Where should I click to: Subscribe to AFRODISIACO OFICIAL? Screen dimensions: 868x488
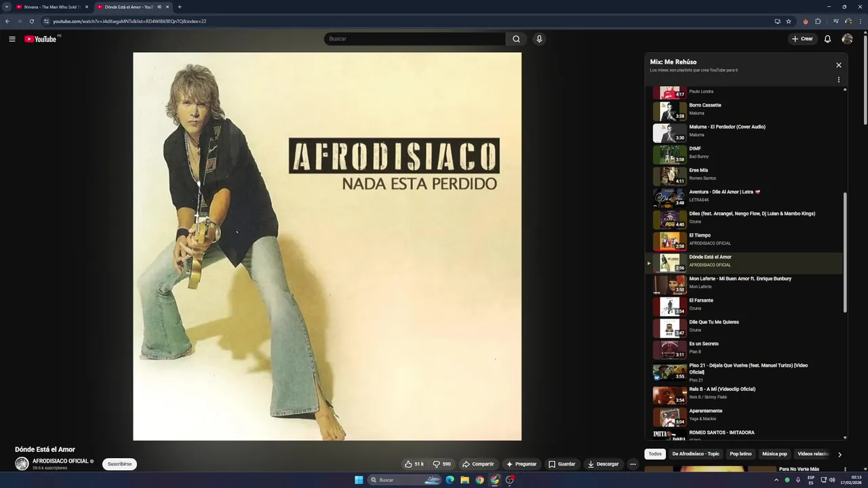pos(119,464)
